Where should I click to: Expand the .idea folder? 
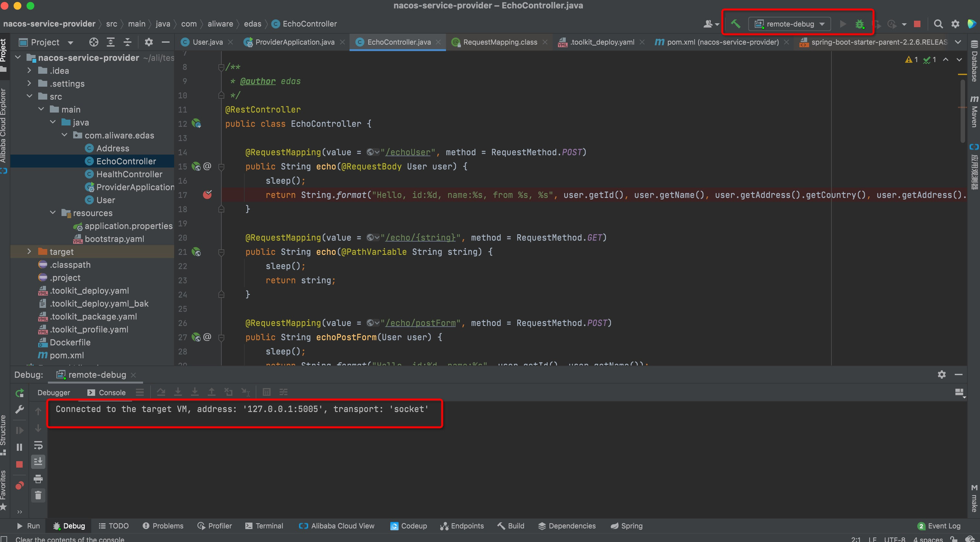pyautogui.click(x=29, y=71)
